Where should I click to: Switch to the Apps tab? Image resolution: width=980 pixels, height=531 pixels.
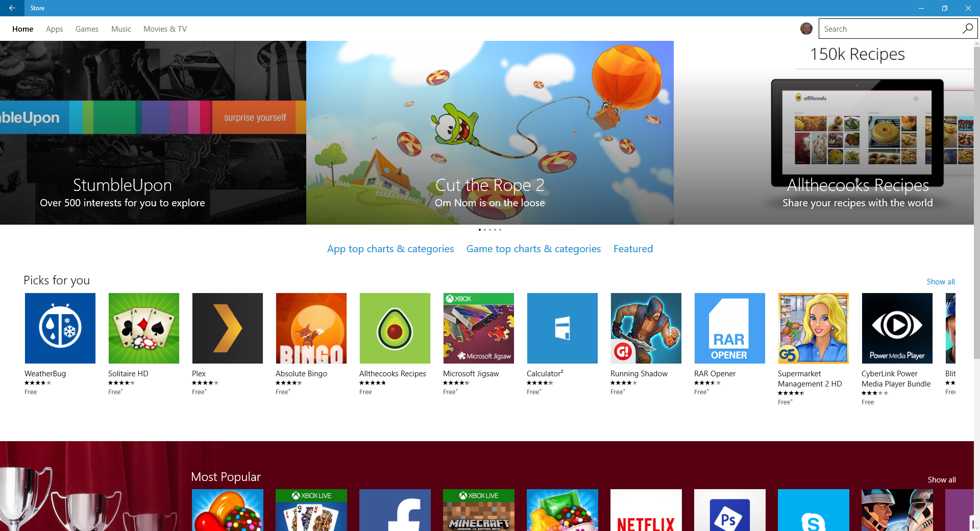(x=55, y=29)
